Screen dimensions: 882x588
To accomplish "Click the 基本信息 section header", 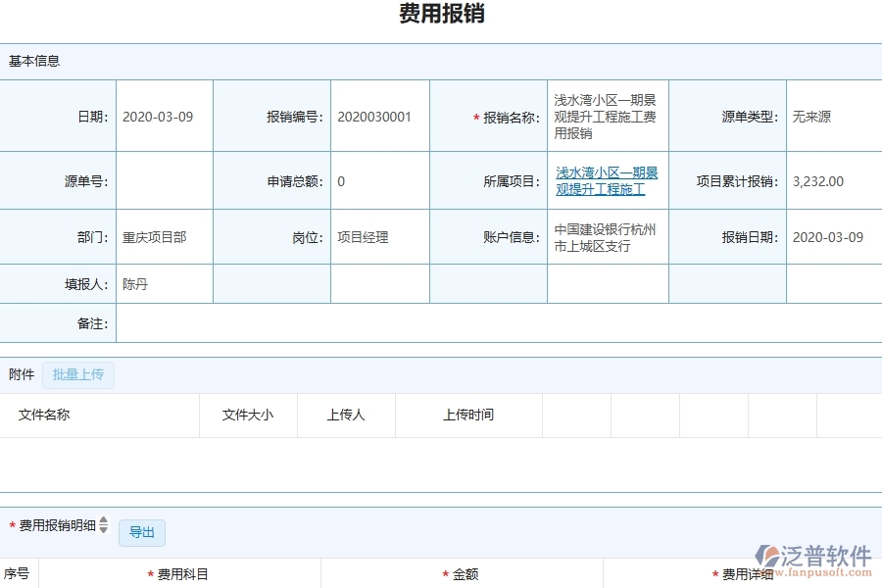I will [x=32, y=61].
